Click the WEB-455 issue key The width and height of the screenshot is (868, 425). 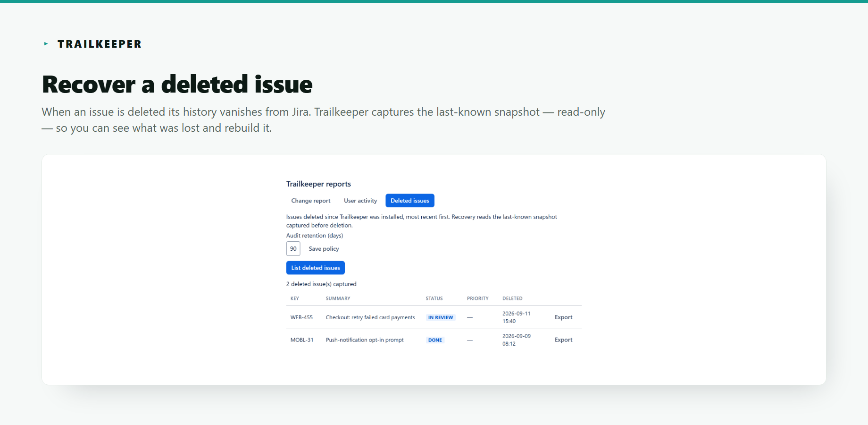click(x=301, y=317)
